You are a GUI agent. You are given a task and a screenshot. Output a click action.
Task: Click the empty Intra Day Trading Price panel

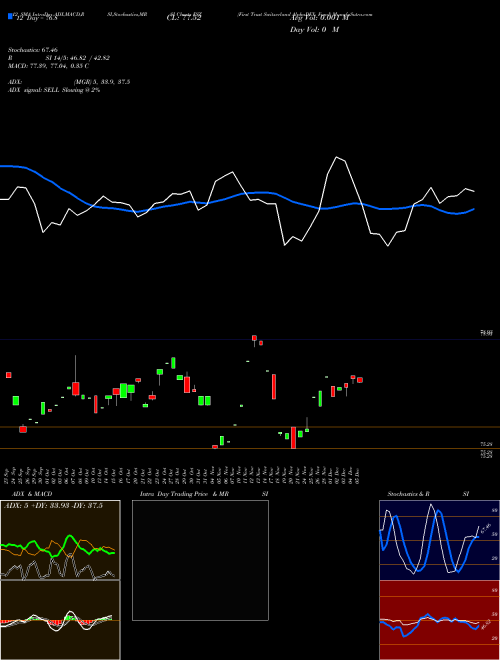(200, 560)
